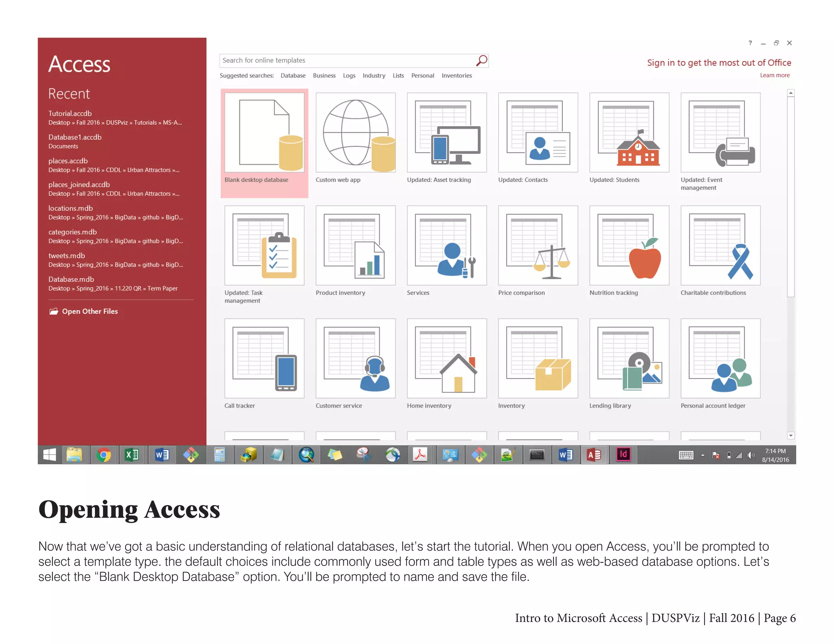Click the search magnifier icon
This screenshot has height=644, width=834.
tap(482, 61)
